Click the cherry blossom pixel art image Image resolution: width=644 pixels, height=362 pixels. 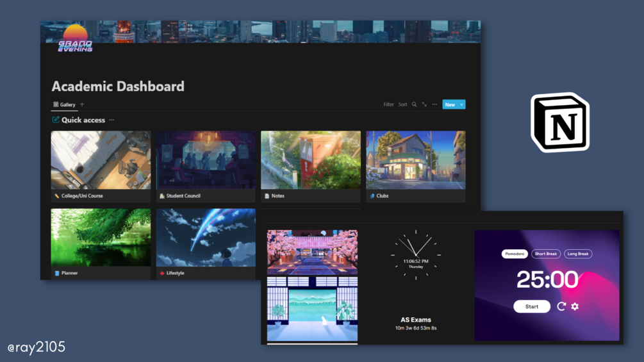coord(312,252)
